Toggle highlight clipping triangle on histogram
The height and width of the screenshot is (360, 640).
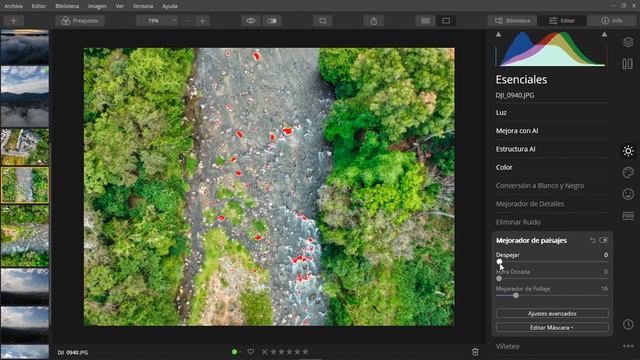[604, 35]
